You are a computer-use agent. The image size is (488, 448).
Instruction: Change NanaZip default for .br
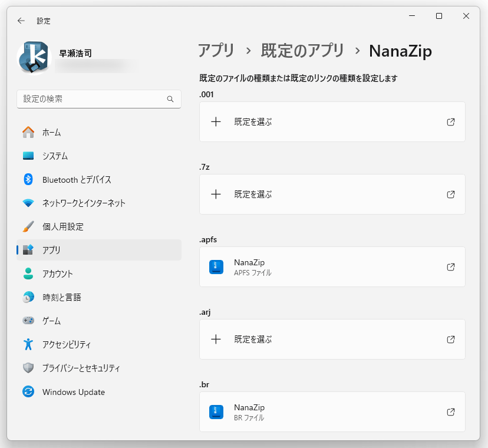coord(332,412)
